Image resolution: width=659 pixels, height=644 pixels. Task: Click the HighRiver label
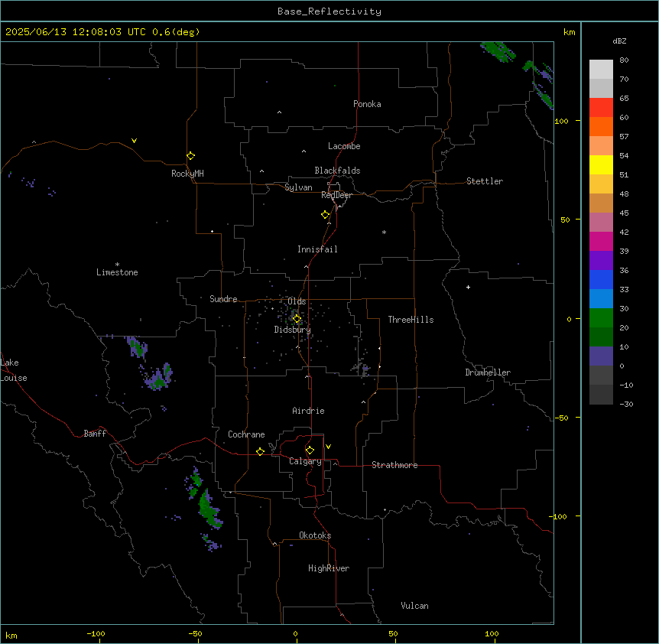click(x=329, y=568)
